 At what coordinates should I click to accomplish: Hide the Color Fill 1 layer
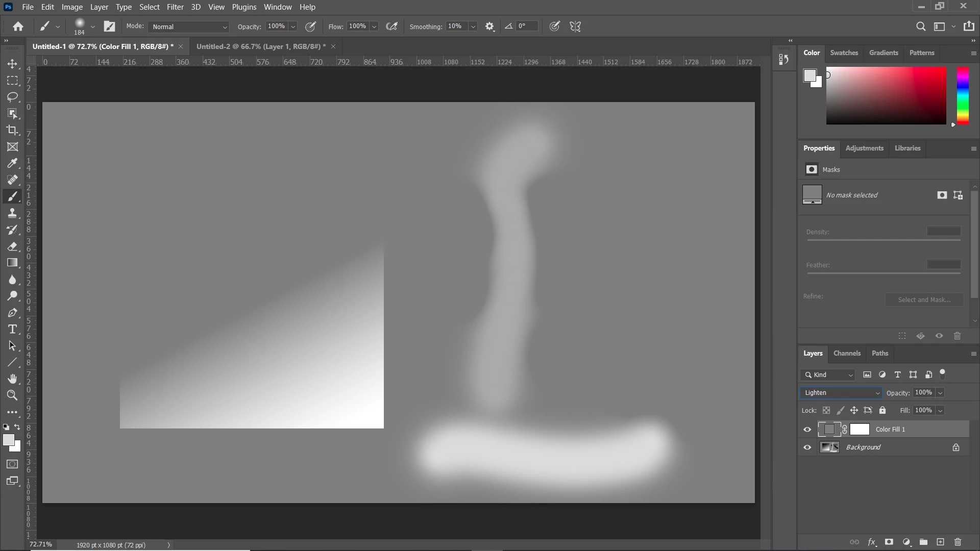(807, 430)
